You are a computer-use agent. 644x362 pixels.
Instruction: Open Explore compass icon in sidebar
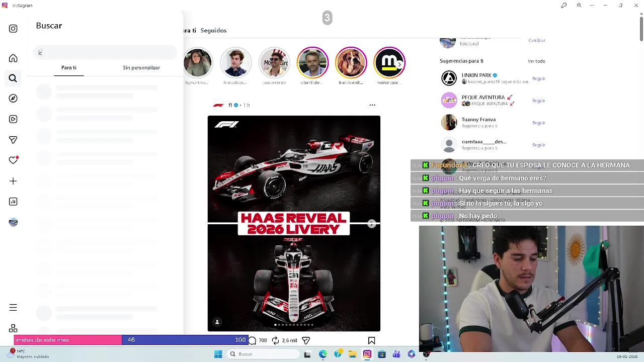pos(13,99)
